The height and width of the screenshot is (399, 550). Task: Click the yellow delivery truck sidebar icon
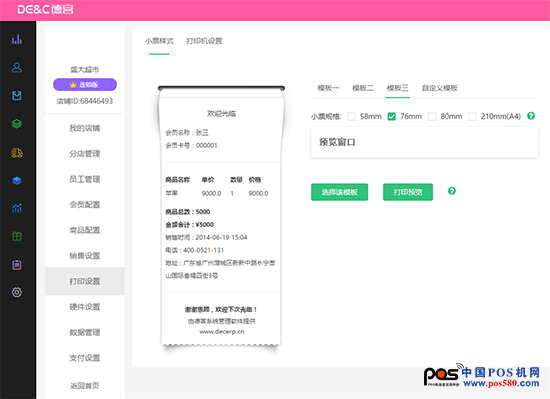16,153
